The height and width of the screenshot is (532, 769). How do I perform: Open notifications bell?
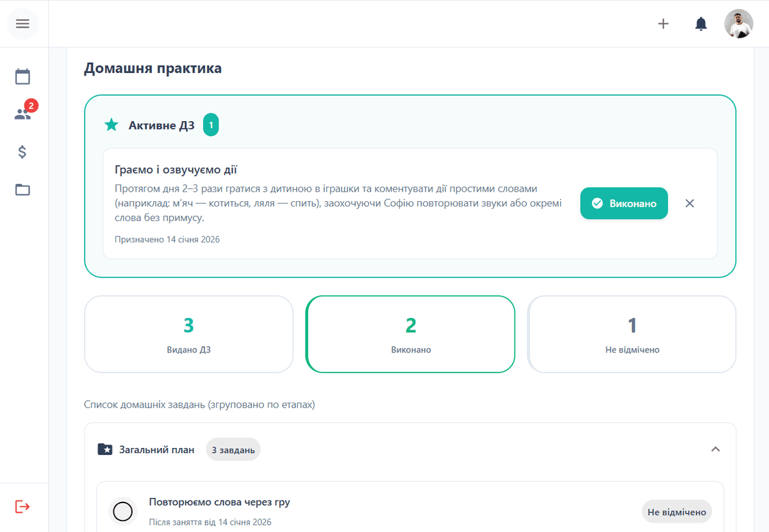click(701, 24)
